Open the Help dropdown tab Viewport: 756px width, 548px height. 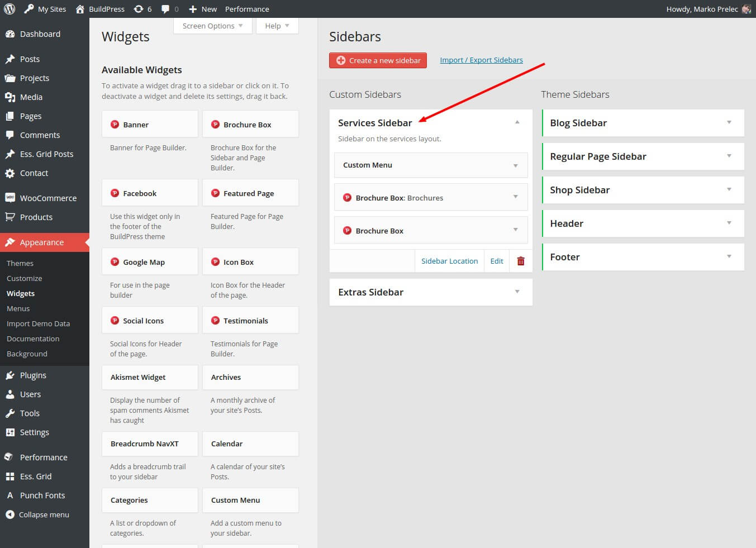coord(277,26)
